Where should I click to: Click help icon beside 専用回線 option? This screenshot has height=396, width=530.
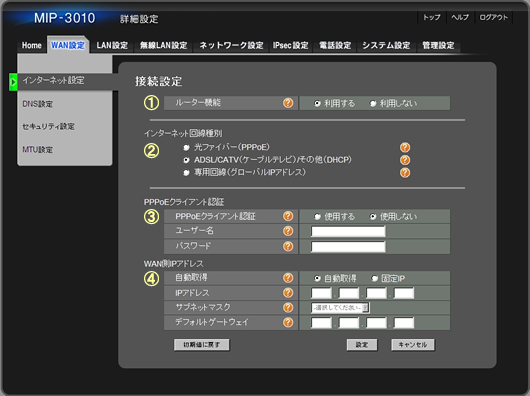point(405,173)
